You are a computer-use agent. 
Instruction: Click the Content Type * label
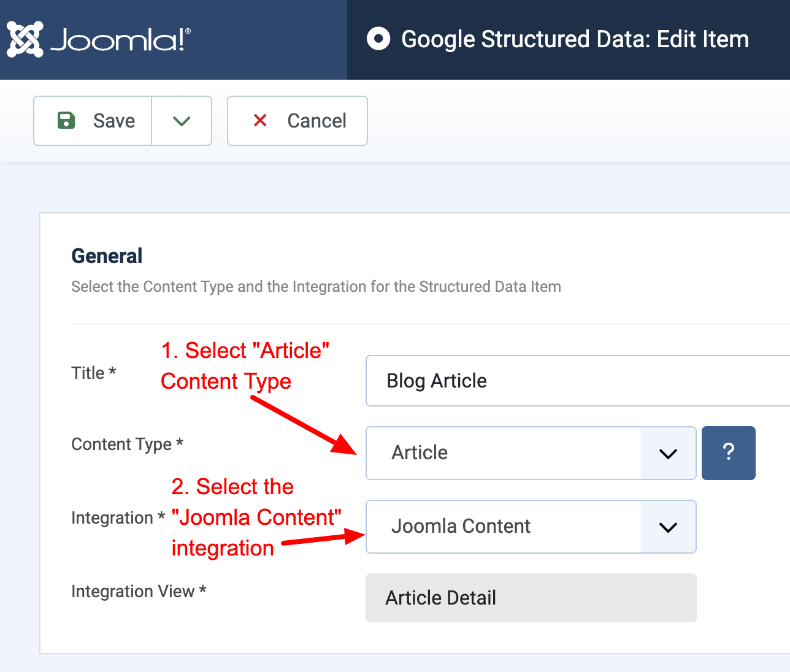(x=127, y=444)
